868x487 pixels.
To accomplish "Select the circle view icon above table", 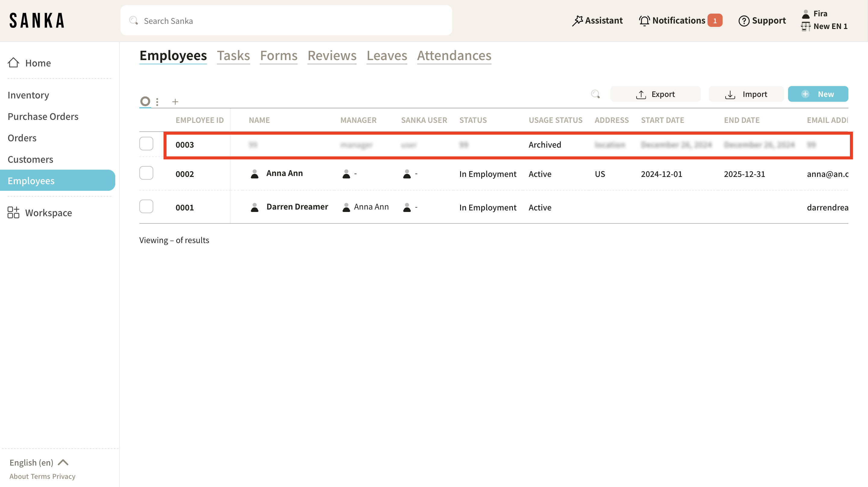I will coord(145,101).
